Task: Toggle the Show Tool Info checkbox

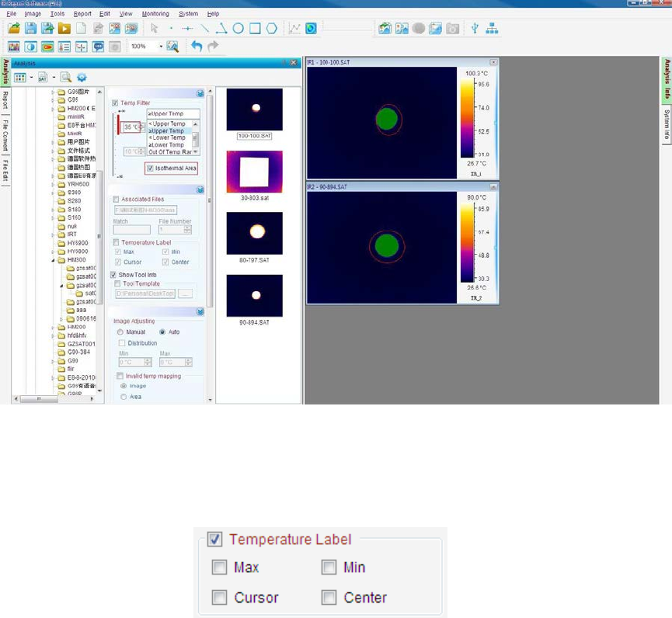Action: 113,275
